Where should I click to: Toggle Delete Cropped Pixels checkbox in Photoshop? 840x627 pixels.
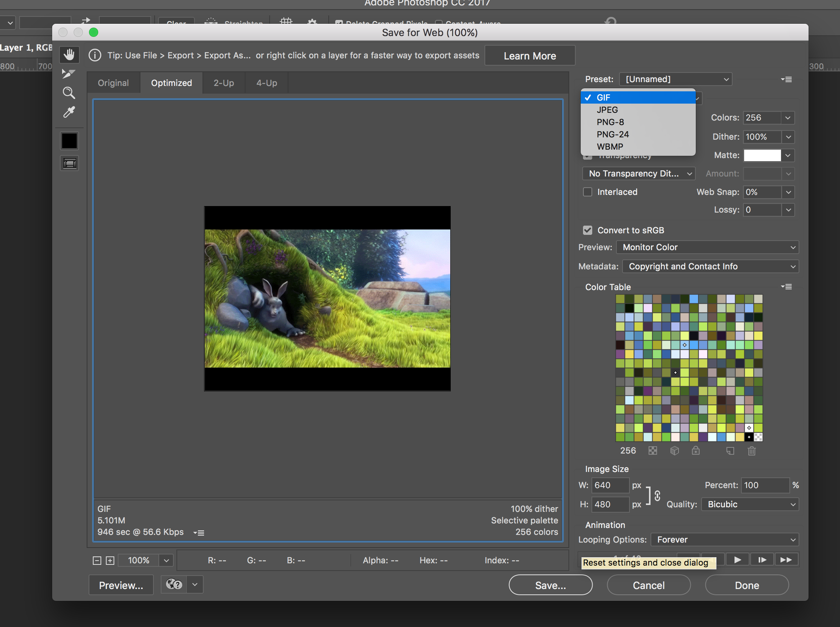pyautogui.click(x=339, y=23)
